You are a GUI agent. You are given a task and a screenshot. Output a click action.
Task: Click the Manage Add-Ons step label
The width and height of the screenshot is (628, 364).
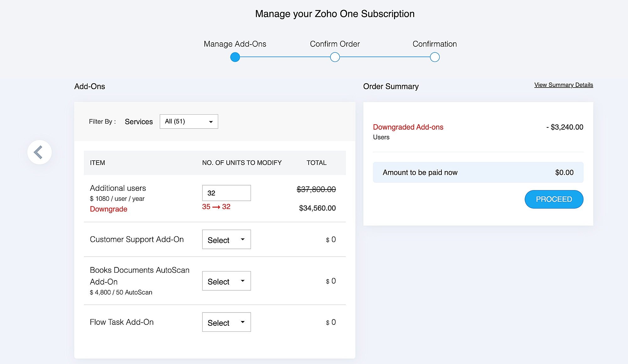[235, 44]
